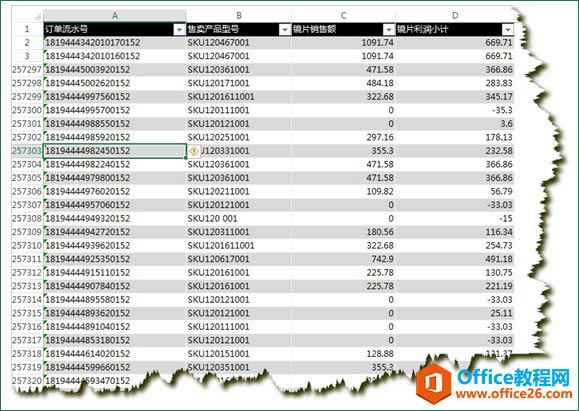Click sales value 297.16
This screenshot has height=411, width=579.
pos(343,137)
